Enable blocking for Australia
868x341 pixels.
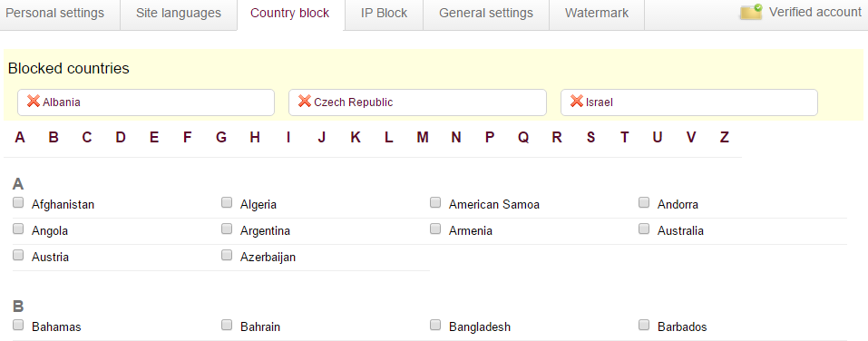point(644,229)
